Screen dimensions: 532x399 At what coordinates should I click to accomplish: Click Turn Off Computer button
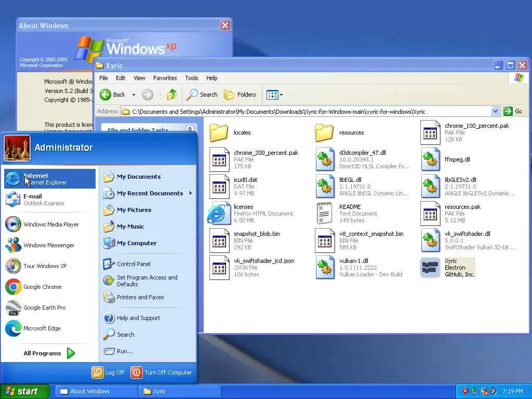162,373
